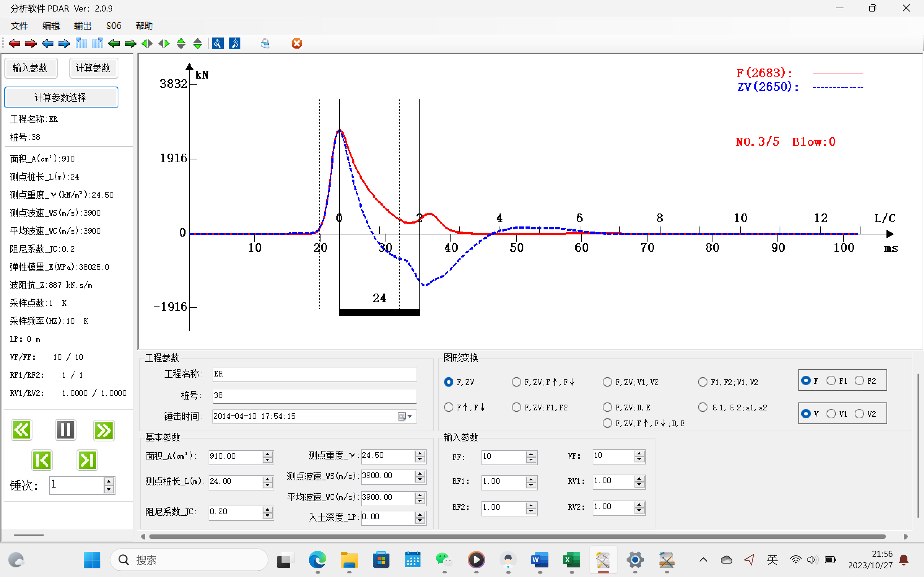Screen dimensions: 924x577
Task: Increase the FF value with up spinner
Action: 531,454
